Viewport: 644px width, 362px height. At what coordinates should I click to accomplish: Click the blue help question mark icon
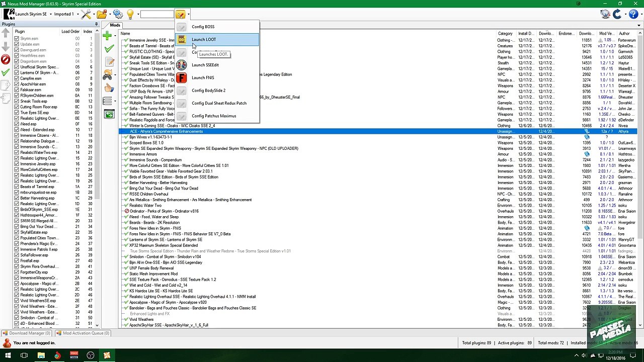tap(633, 14)
